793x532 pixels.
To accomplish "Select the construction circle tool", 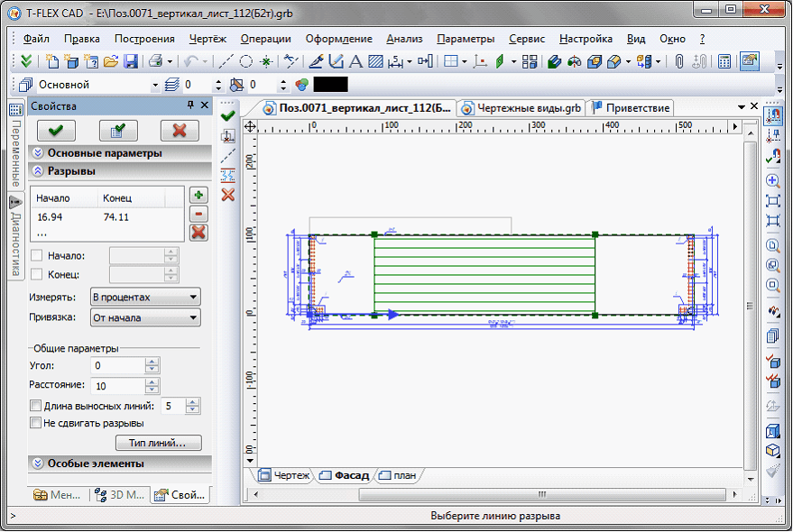I will [245, 61].
